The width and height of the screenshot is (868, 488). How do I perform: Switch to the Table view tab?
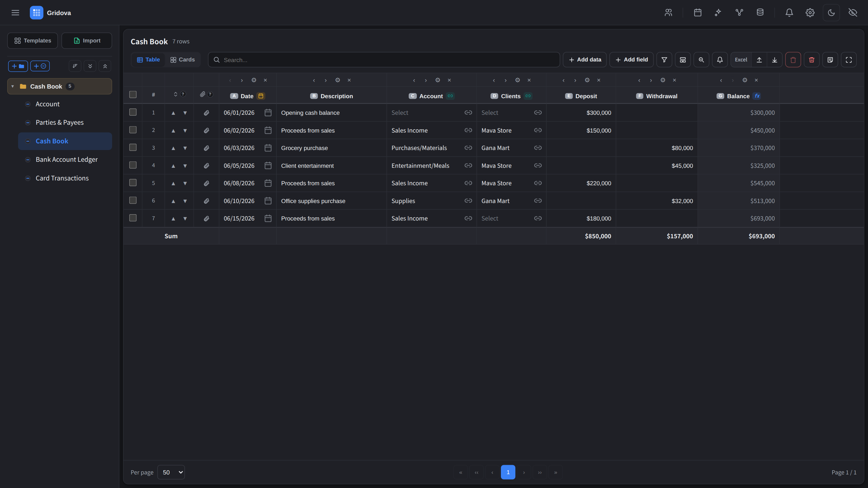coord(148,60)
